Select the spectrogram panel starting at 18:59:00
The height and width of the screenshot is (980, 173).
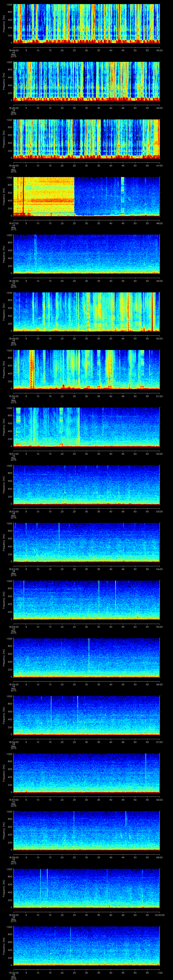(x=87, y=888)
